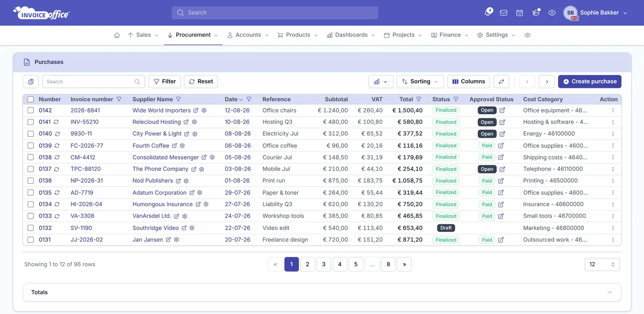Tick the checkbox for purchase 0131
Image resolution: width=644 pixels, height=314 pixels.
[x=30, y=240]
